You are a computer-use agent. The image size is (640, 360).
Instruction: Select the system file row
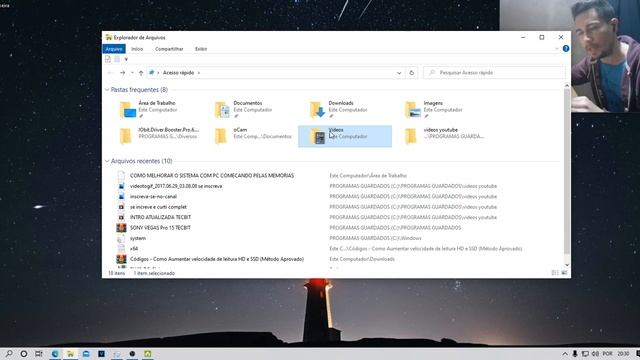138,238
